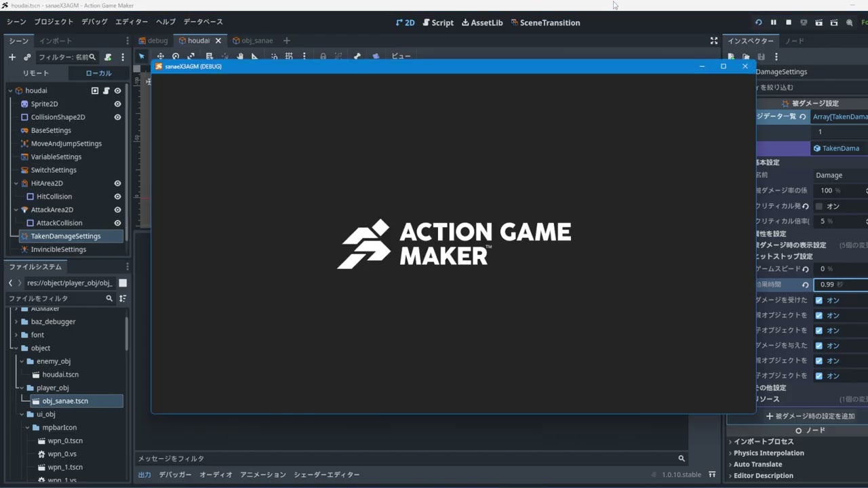868x488 pixels.
Task: Expand the Editor Description section
Action: click(761, 475)
